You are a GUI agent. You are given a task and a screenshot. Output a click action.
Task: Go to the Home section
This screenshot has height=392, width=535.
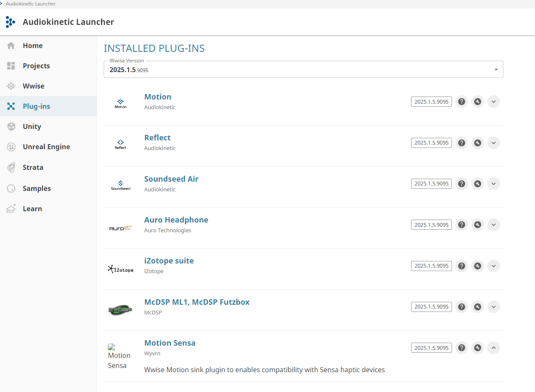pyautogui.click(x=48, y=46)
